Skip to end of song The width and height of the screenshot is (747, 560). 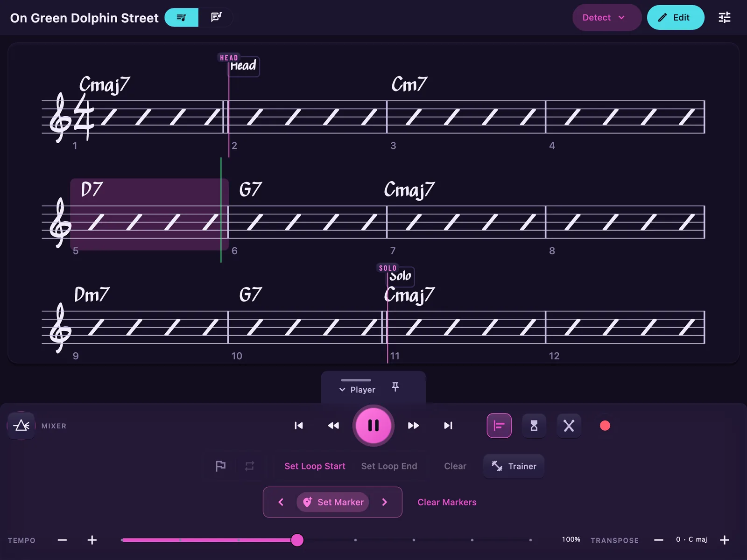[x=448, y=426]
